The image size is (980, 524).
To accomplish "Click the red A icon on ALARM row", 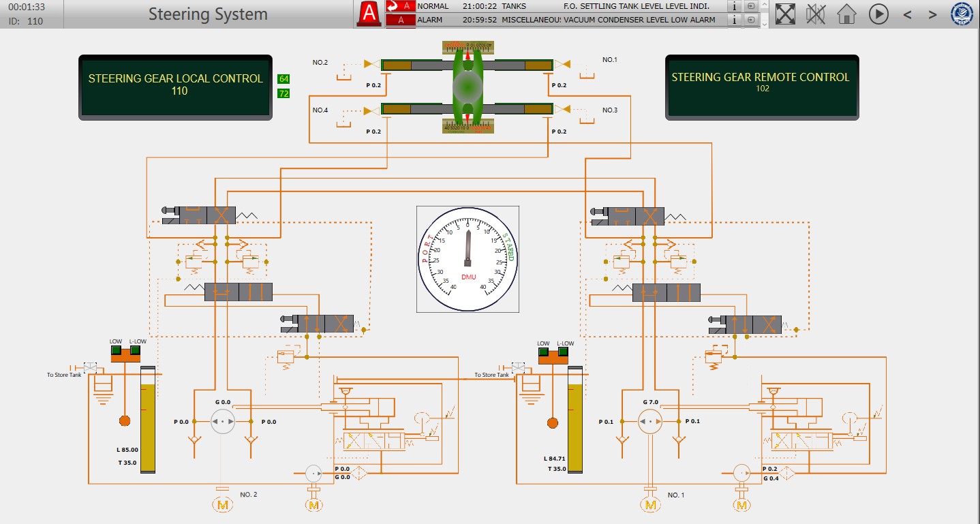I will [401, 20].
